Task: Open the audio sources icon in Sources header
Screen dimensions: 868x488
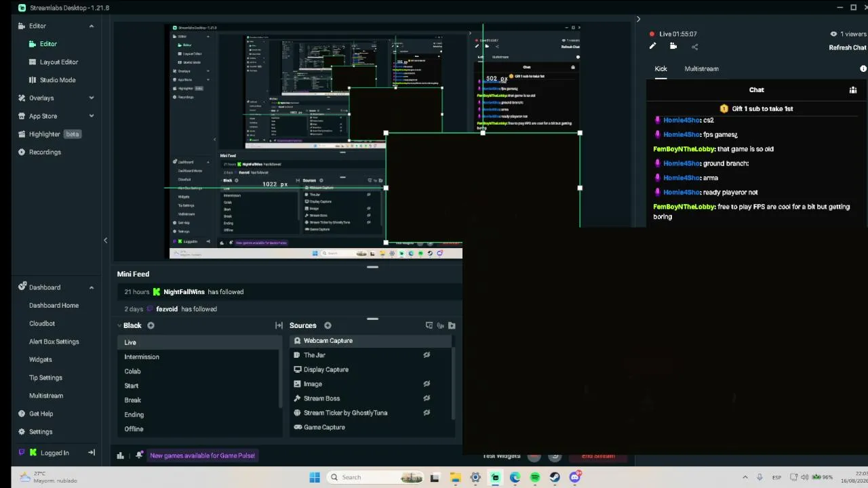Action: coord(440,325)
